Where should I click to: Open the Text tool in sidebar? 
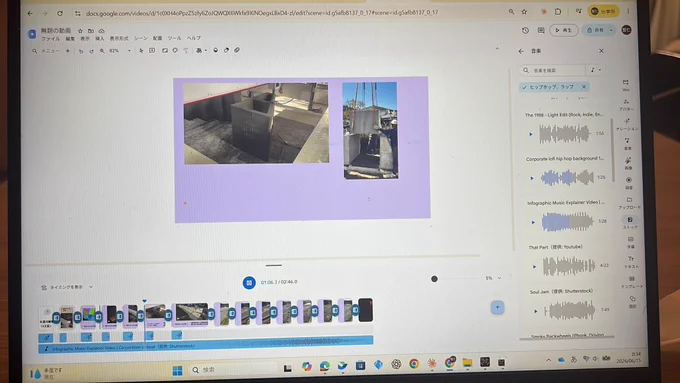[x=631, y=262]
